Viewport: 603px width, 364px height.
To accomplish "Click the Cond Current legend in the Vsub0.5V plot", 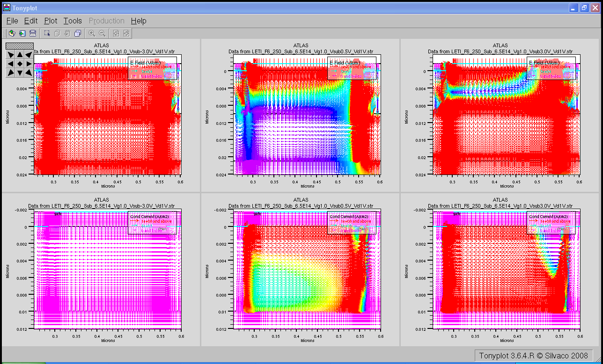I will tap(352, 223).
